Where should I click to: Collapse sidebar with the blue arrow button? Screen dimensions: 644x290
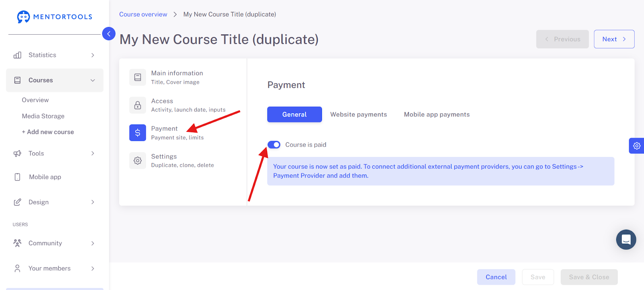point(109,34)
